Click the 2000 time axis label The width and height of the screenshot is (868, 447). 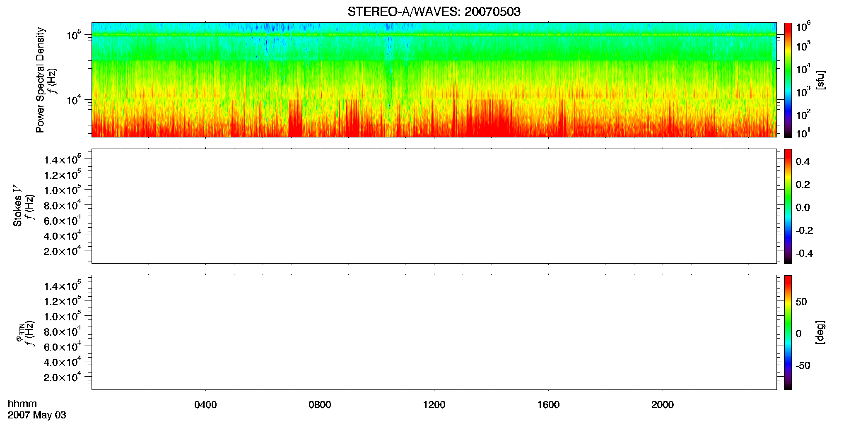pyautogui.click(x=662, y=405)
